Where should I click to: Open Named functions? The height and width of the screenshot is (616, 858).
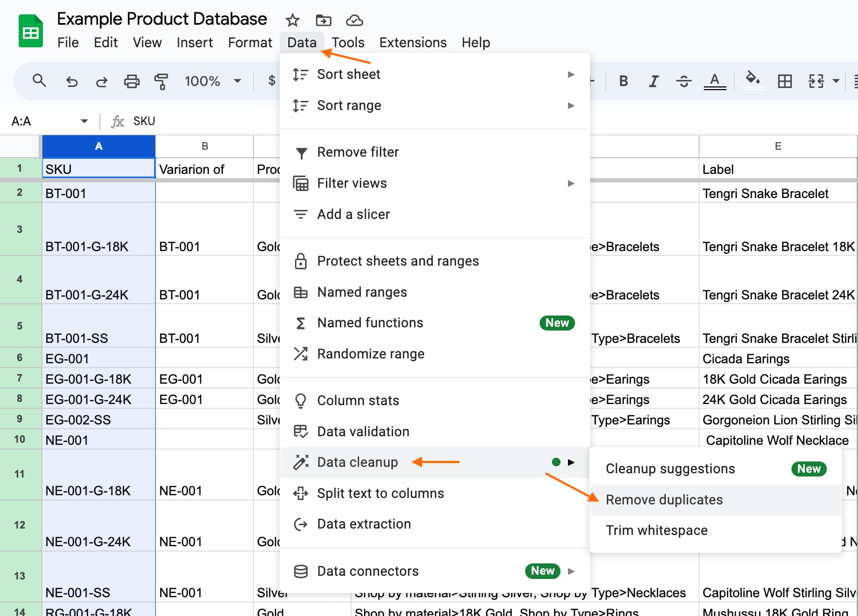tap(435, 322)
